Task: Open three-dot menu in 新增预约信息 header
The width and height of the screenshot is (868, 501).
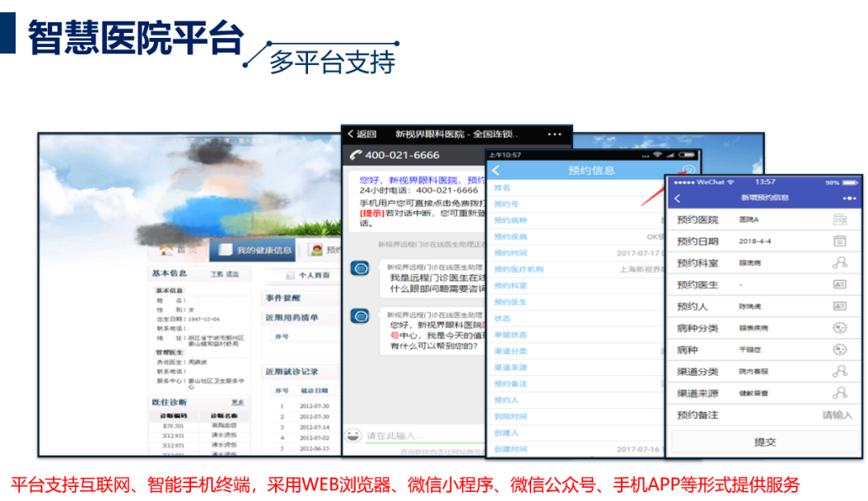Action: [x=849, y=198]
